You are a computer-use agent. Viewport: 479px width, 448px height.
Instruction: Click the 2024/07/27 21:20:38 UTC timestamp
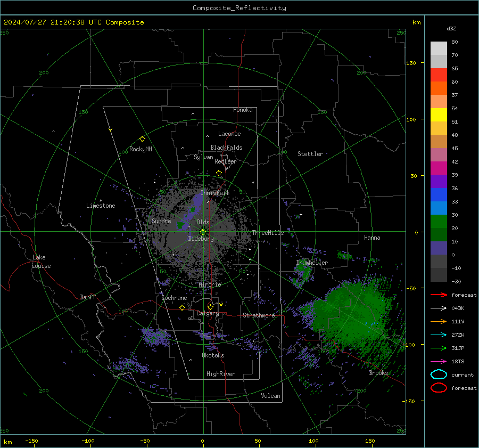point(53,22)
